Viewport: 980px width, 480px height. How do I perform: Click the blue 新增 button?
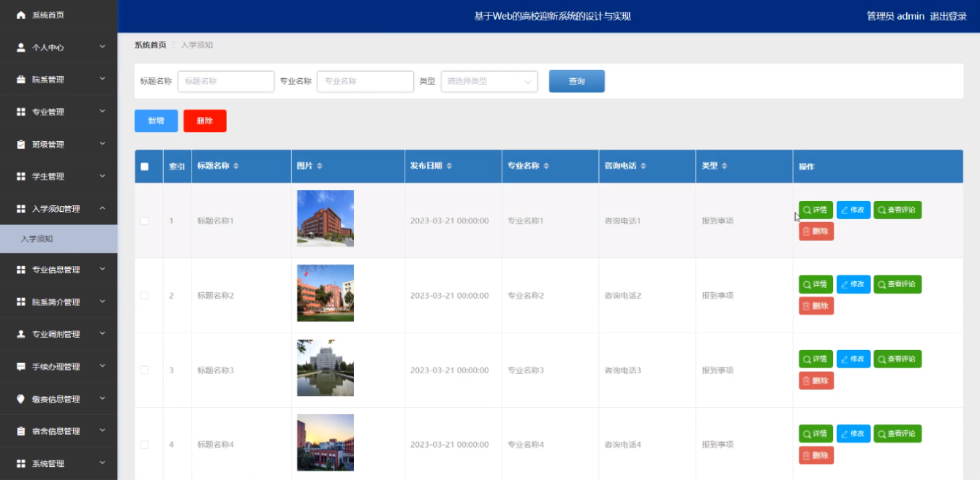156,121
